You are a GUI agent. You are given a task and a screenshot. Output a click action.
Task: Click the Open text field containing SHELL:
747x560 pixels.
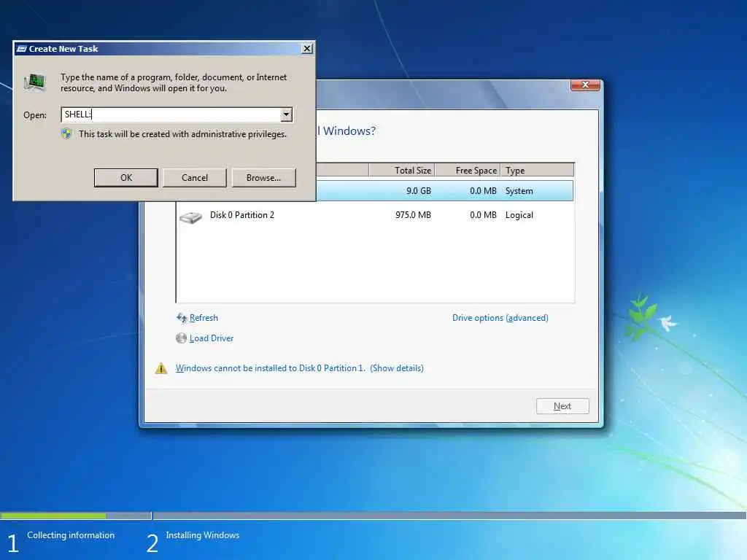[171, 114]
